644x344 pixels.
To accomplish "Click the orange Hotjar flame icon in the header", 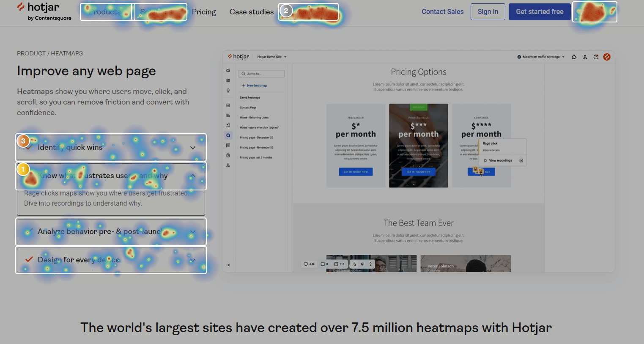I will (x=607, y=57).
